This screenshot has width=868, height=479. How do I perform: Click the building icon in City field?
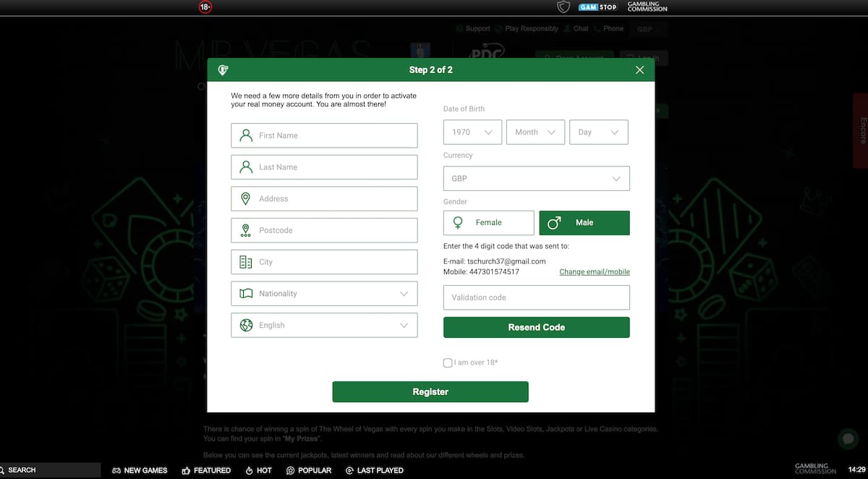[246, 262]
